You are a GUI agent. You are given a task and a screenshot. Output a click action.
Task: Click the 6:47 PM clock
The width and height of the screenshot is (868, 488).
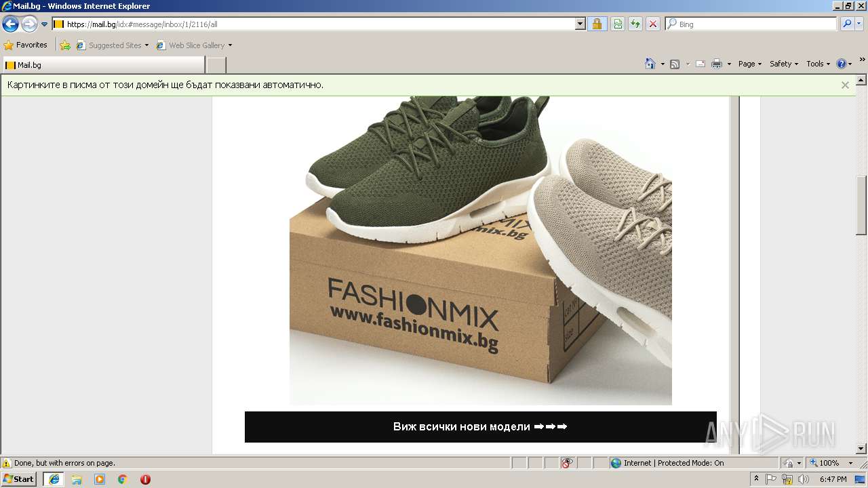click(833, 479)
